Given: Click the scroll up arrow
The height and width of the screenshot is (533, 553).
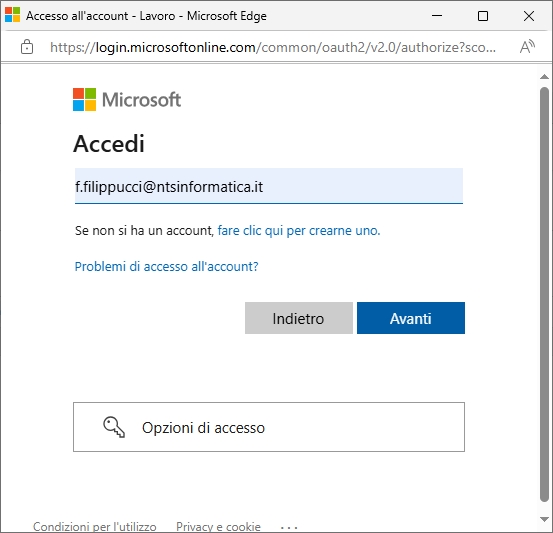Looking at the screenshot, I should point(544,77).
